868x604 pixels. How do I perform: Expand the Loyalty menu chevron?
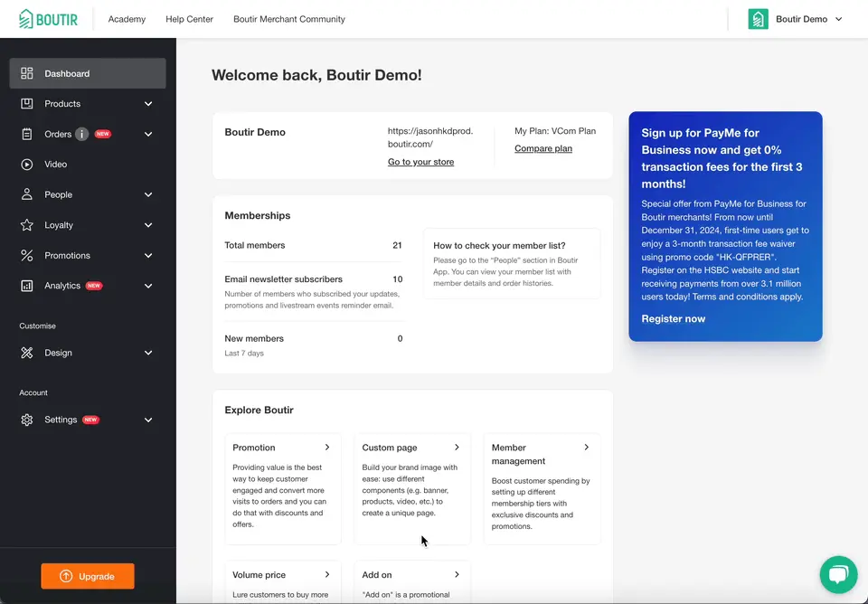pyautogui.click(x=148, y=225)
